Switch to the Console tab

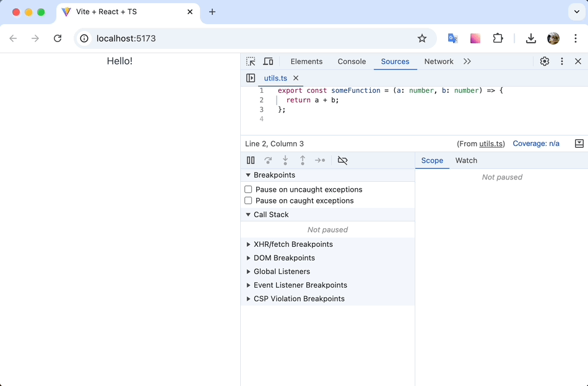(x=352, y=61)
